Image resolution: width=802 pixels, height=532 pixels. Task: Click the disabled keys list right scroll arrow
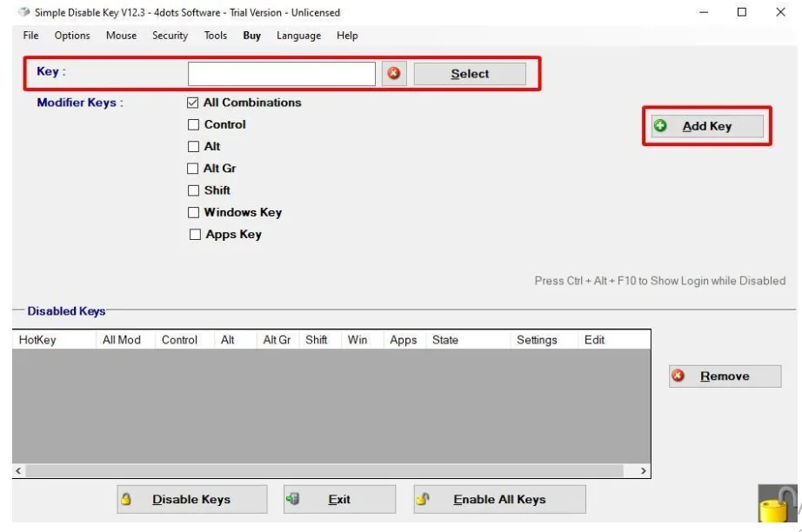click(644, 470)
